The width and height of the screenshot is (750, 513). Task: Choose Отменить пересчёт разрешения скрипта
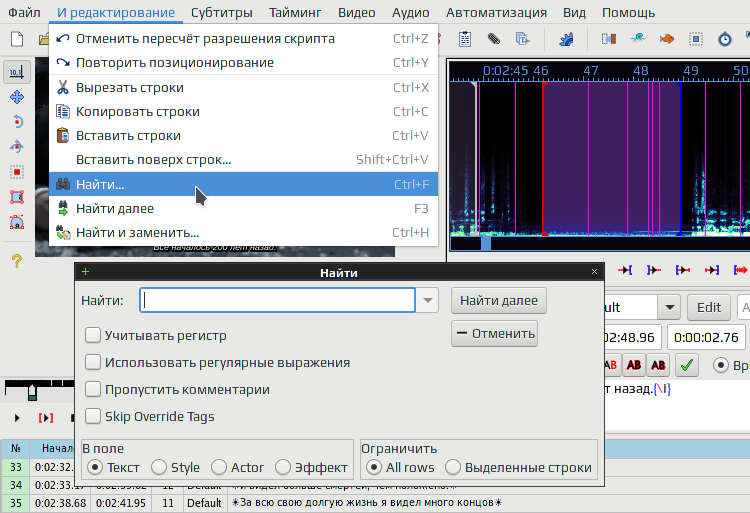[243, 39]
